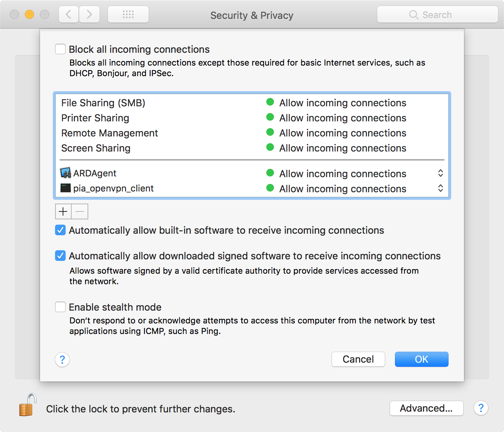This screenshot has width=504, height=432.
Task: Uncheck automatically allow downloaded signed software
Action: (x=60, y=256)
